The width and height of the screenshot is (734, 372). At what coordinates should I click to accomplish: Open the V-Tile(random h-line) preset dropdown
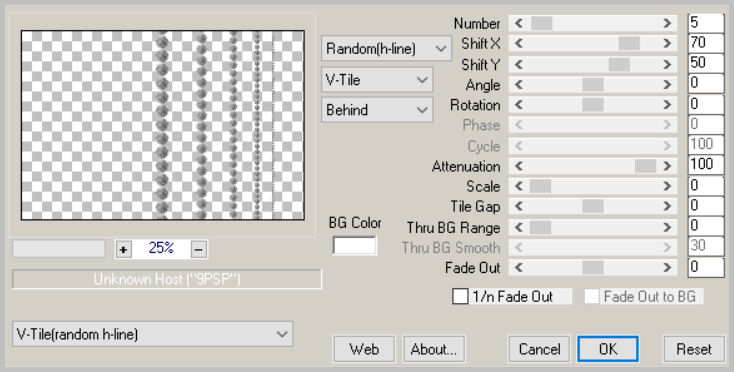pyautogui.click(x=153, y=334)
